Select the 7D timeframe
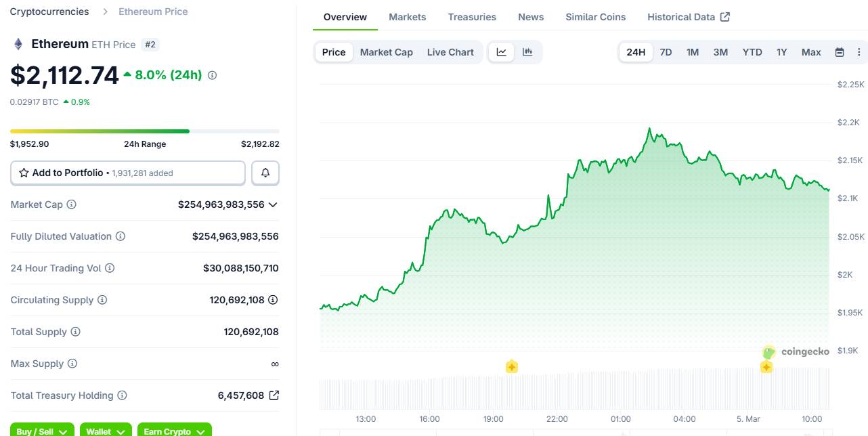This screenshot has height=436, width=868. coord(666,51)
